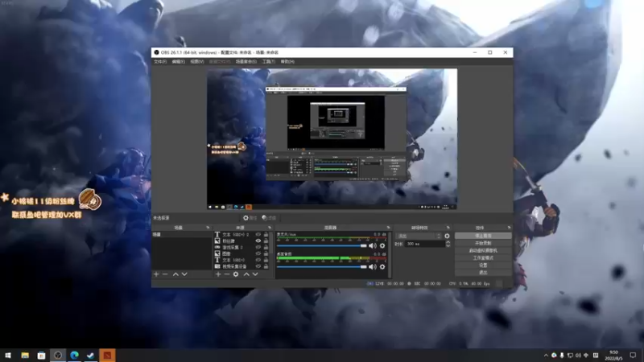Screen dimensions: 644x362
Task: Toggle visibility of 文本 (GDI+) 2 source
Action: point(258,235)
